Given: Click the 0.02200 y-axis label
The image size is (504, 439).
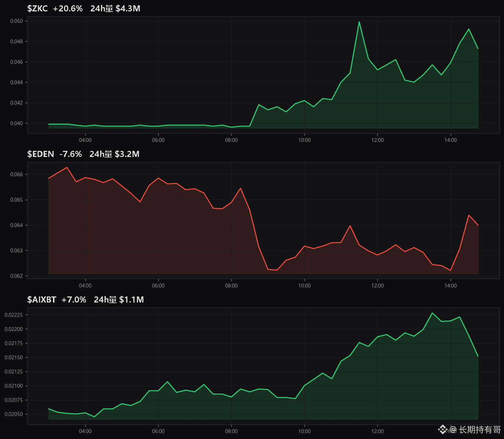Looking at the screenshot, I should click(14, 329).
